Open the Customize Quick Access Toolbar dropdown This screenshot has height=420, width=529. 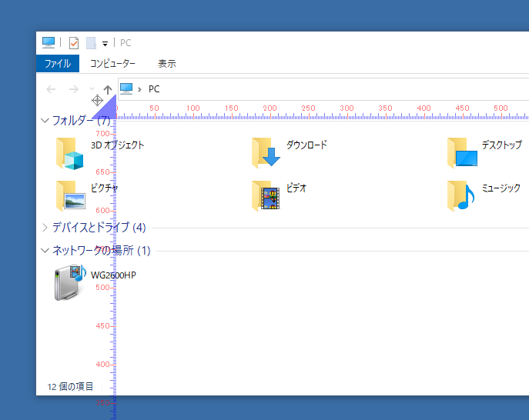click(105, 44)
